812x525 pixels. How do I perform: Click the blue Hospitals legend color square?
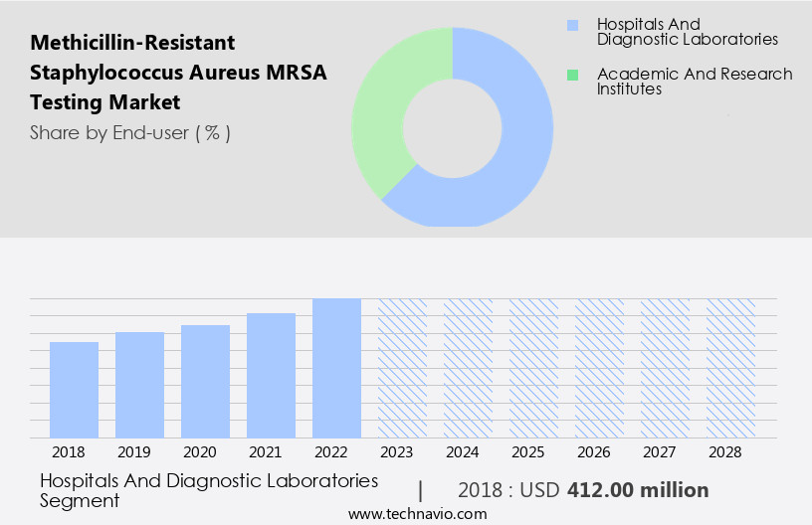(571, 24)
